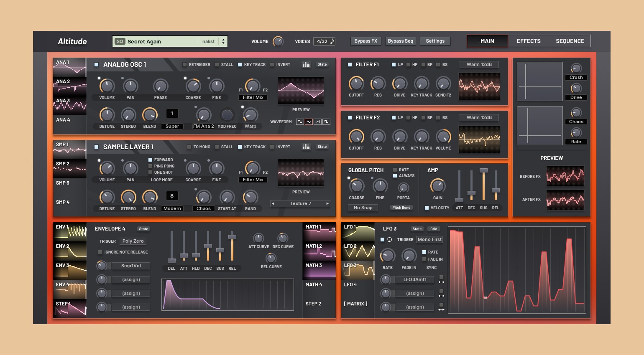Switch to the SEQUENCE tab
The height and width of the screenshot is (355, 644).
(570, 41)
